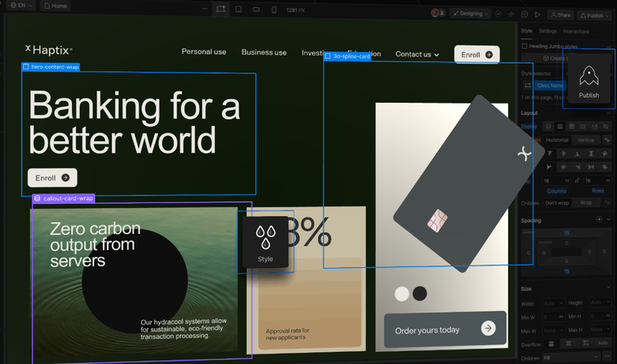Set overflow to Auto
The width and height of the screenshot is (617, 364).
602,343
